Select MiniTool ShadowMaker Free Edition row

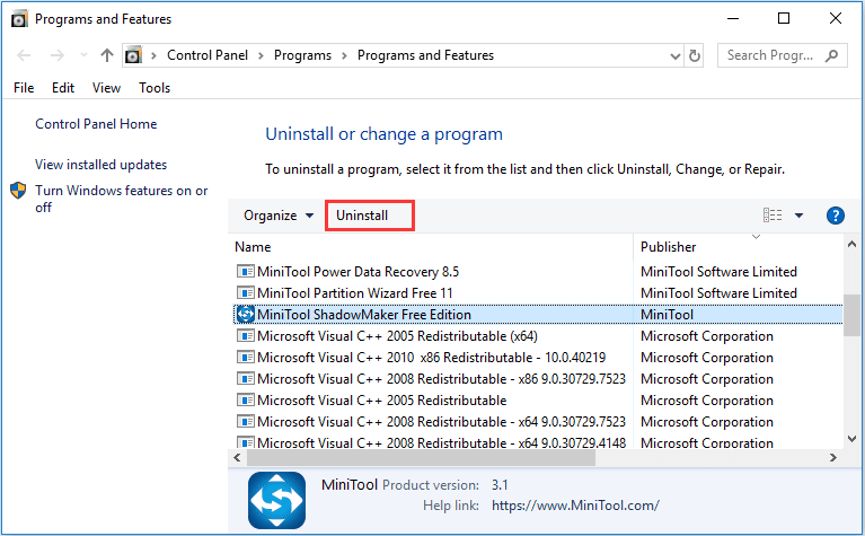coord(538,314)
